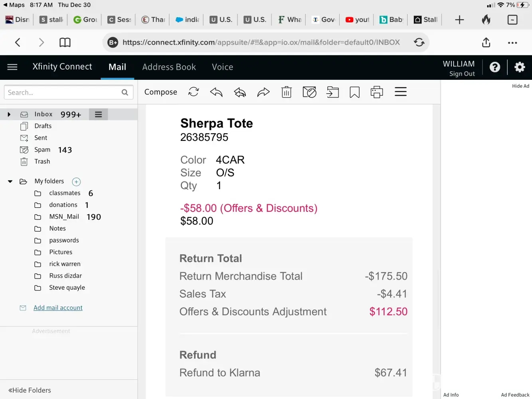The height and width of the screenshot is (399, 532).
Task: Forward the open email
Action: pyautogui.click(x=263, y=92)
